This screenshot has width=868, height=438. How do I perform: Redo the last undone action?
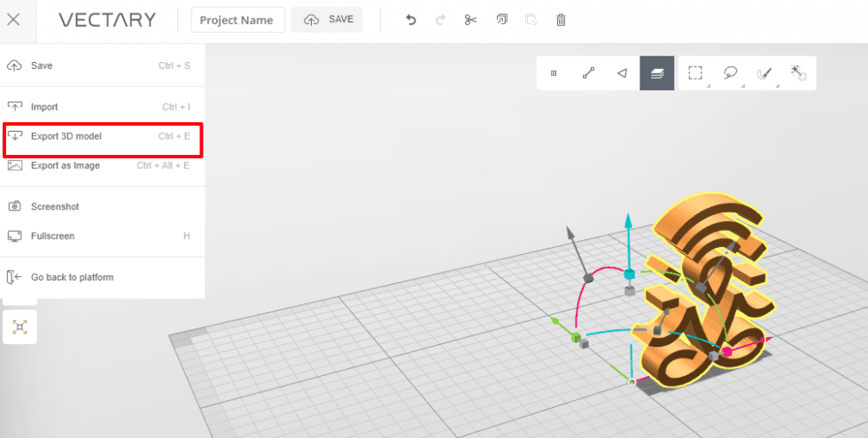tap(441, 19)
